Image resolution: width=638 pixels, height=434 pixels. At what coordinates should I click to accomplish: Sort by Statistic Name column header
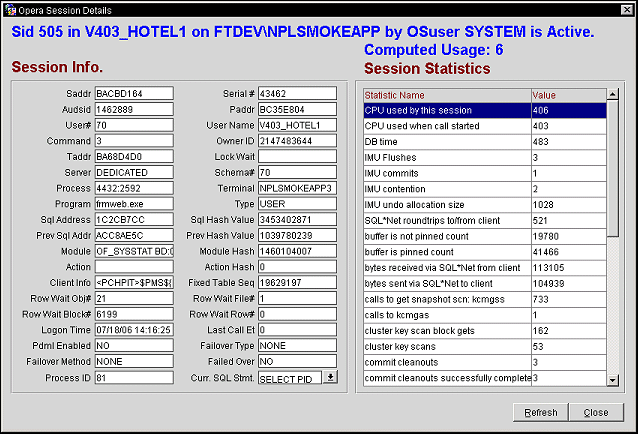[x=445, y=95]
